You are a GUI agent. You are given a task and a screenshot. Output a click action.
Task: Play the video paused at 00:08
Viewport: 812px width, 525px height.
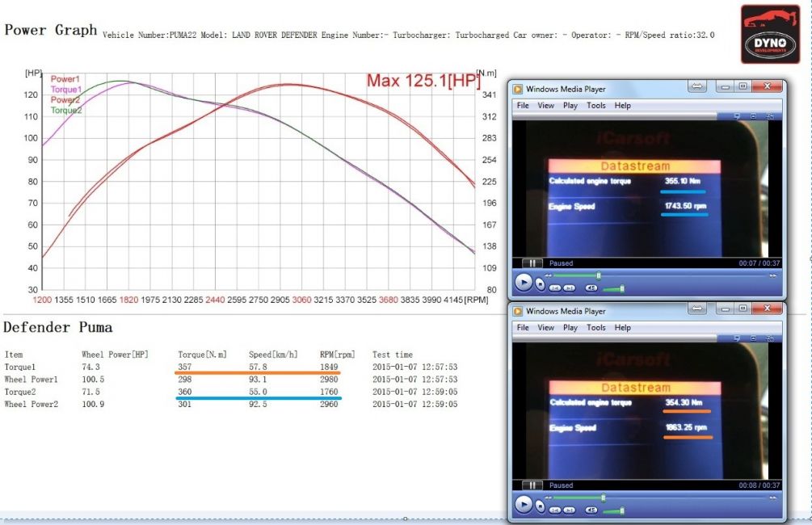coord(524,504)
